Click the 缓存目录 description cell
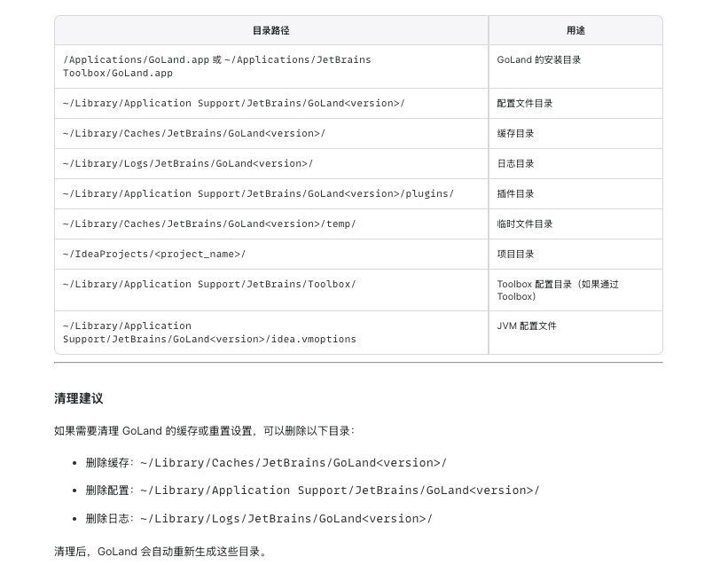The height and width of the screenshot is (565, 728). (575, 133)
